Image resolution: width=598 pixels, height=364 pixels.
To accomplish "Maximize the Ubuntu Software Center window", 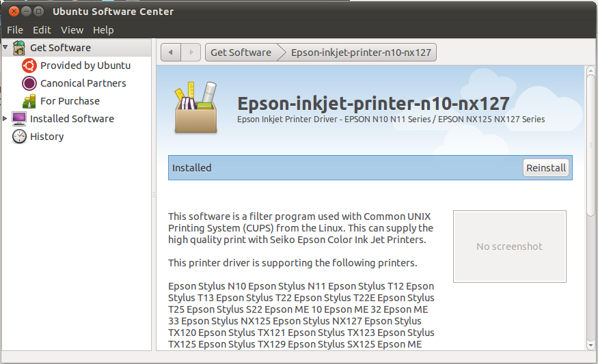I will (x=38, y=12).
